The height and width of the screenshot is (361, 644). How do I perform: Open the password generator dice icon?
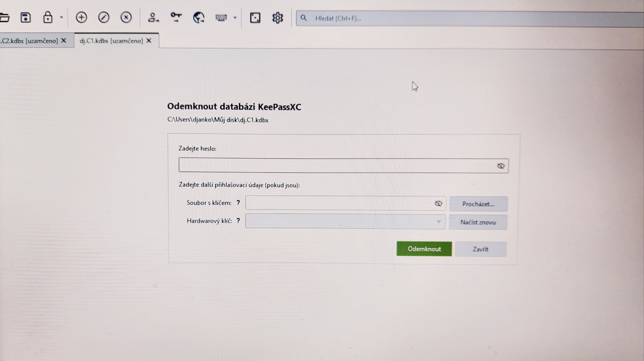click(255, 17)
